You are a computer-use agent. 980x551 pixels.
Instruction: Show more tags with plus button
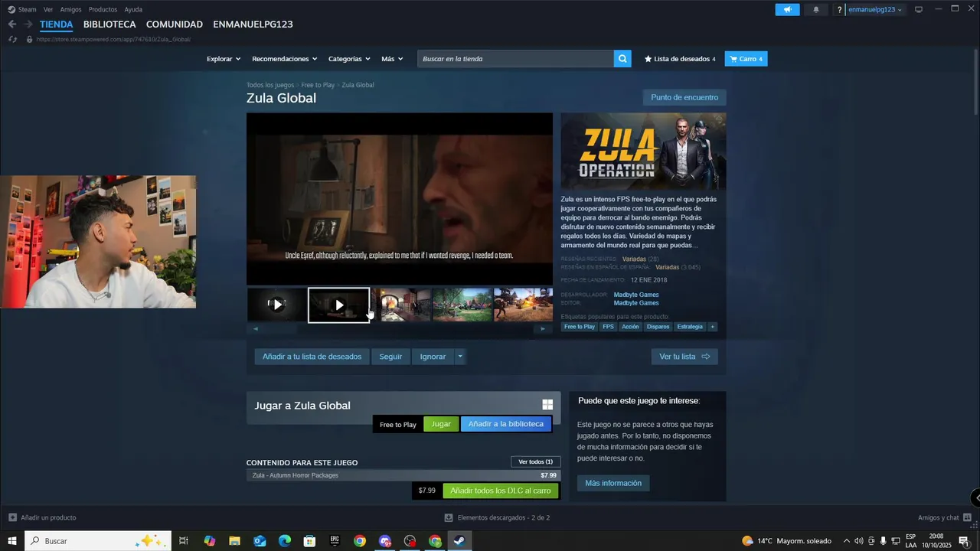click(x=712, y=327)
